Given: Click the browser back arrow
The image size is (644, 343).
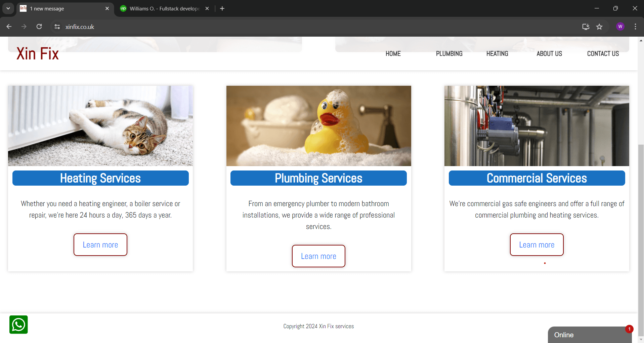Looking at the screenshot, I should pos(9,27).
